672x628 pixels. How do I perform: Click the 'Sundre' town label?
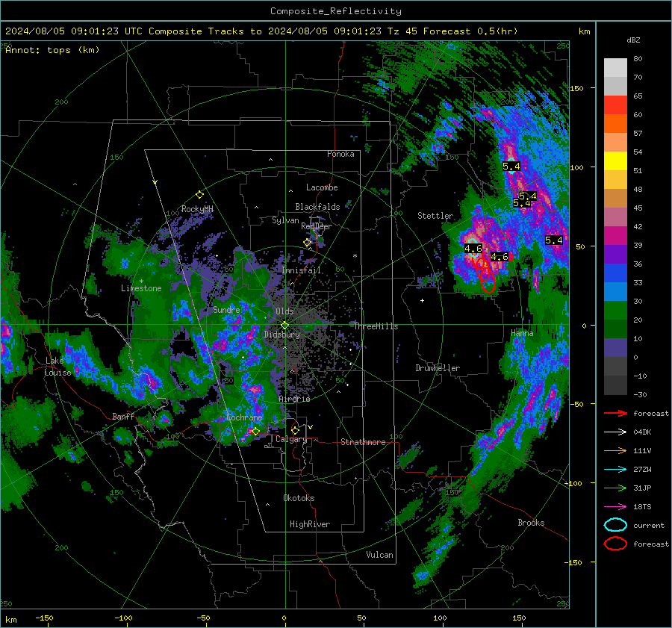click(226, 310)
